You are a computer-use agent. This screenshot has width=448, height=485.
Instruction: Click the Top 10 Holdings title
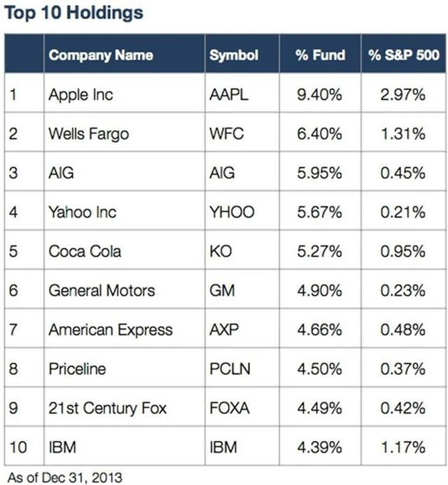pyautogui.click(x=74, y=13)
